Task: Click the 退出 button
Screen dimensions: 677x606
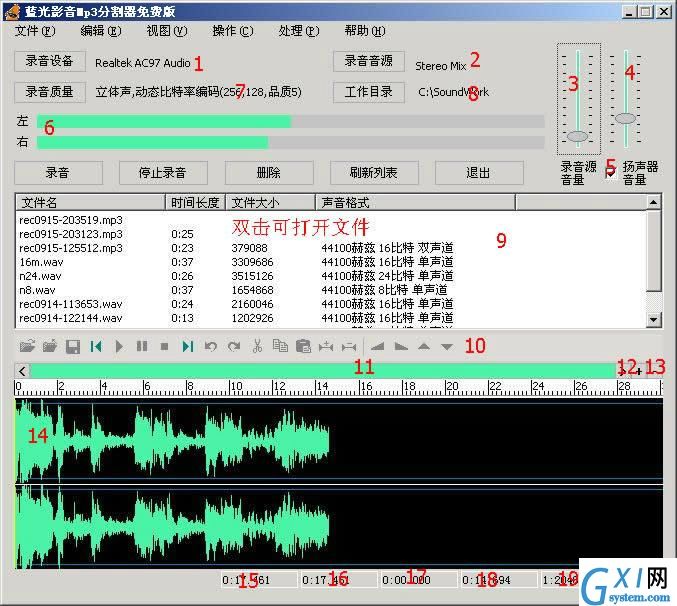Action: click(x=479, y=173)
